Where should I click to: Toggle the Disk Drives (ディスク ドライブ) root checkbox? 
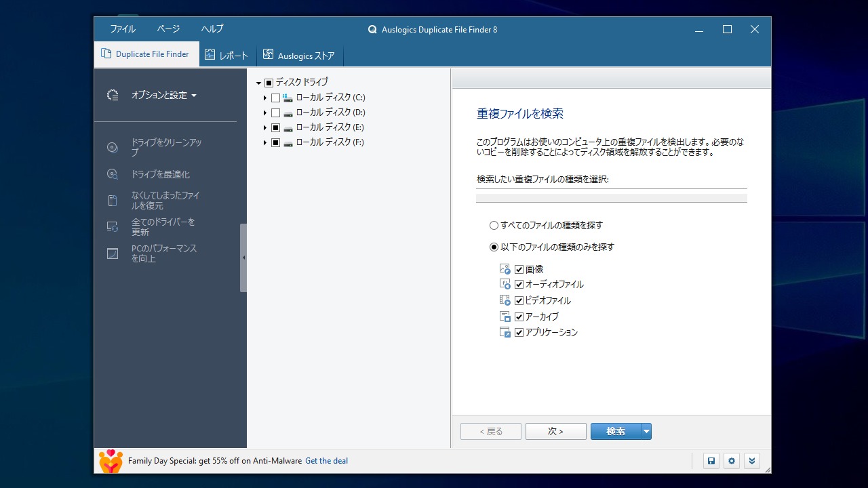click(x=269, y=83)
